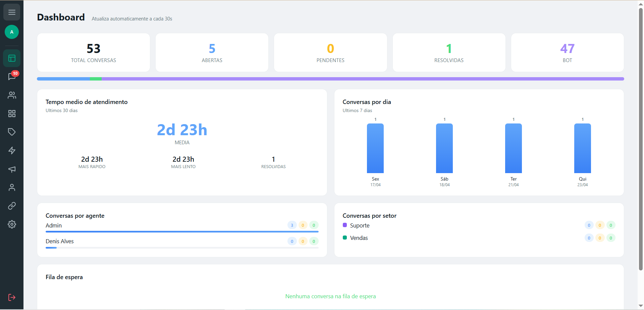Image resolution: width=644 pixels, height=310 pixels.
Task: Open the contacts/teams icon in the sidebar
Action: (x=12, y=95)
